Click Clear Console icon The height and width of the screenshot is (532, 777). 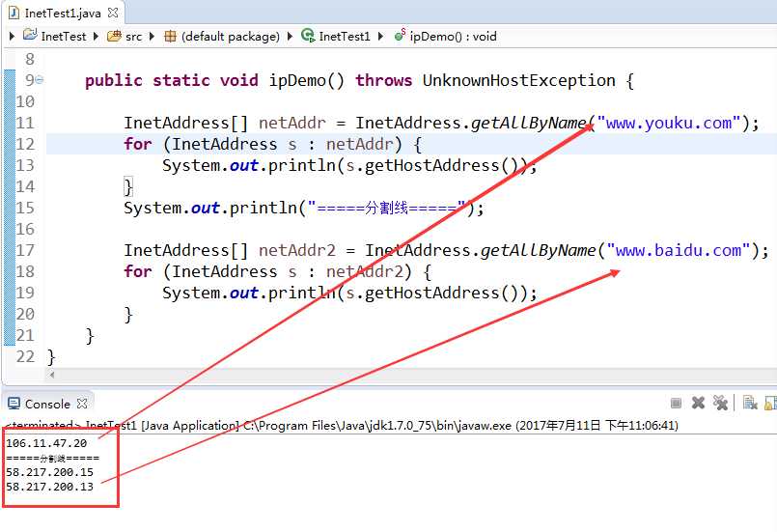coord(750,403)
